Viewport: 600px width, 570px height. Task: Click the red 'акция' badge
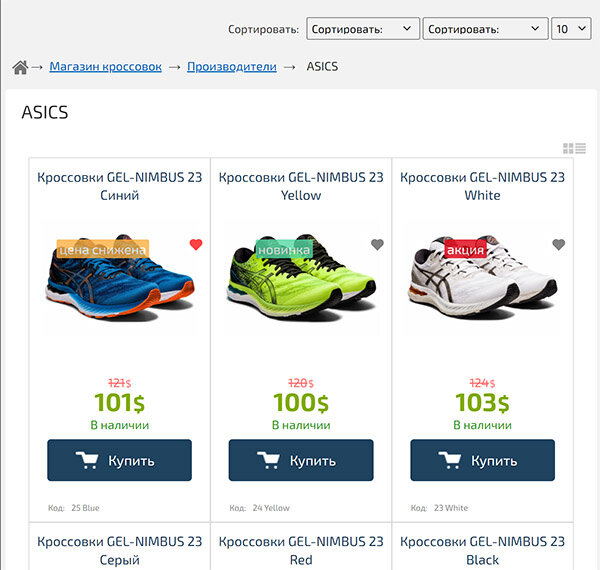click(x=465, y=249)
